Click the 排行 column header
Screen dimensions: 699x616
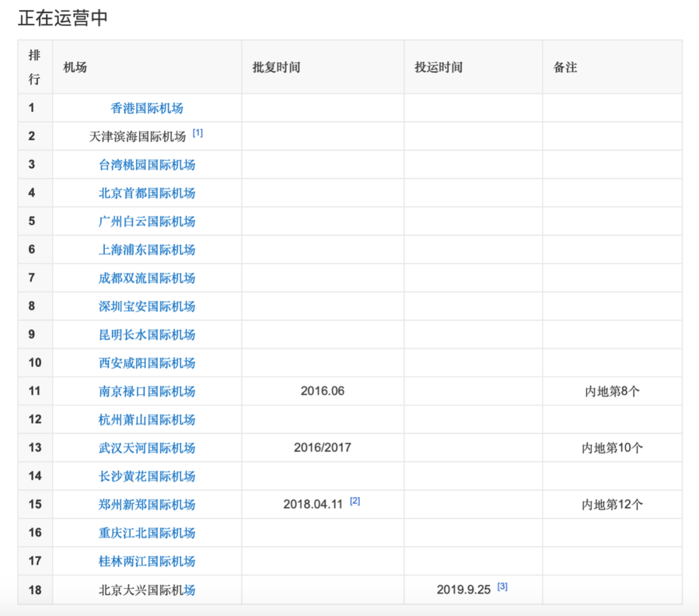(35, 67)
